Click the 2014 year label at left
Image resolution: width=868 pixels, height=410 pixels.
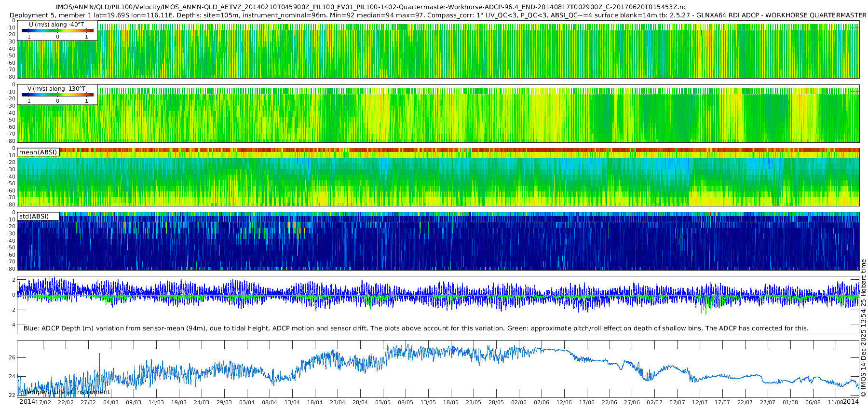click(27, 402)
